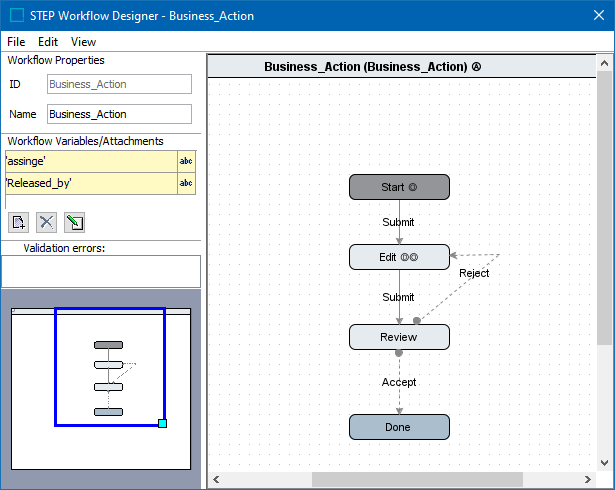615x490 pixels.
Task: Select the Done state node
Action: [399, 427]
